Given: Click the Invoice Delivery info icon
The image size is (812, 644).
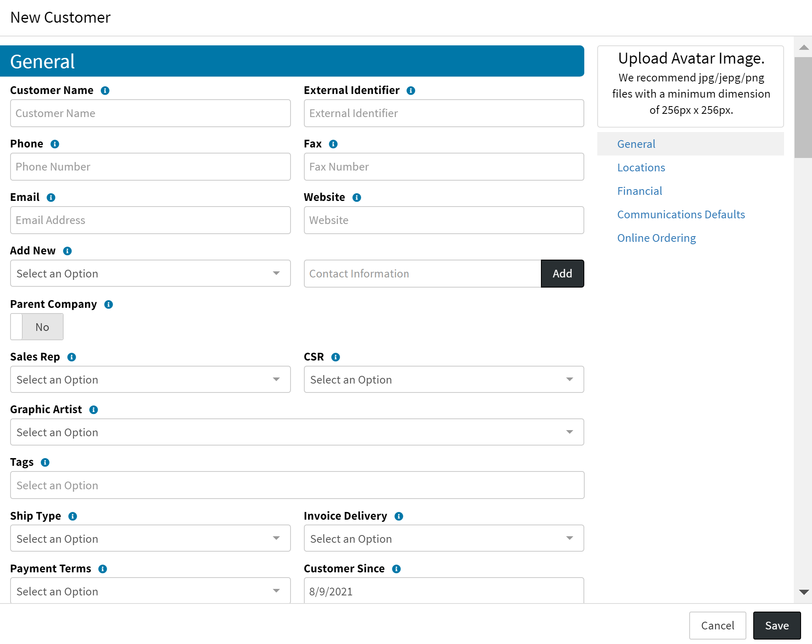Looking at the screenshot, I should click(399, 516).
